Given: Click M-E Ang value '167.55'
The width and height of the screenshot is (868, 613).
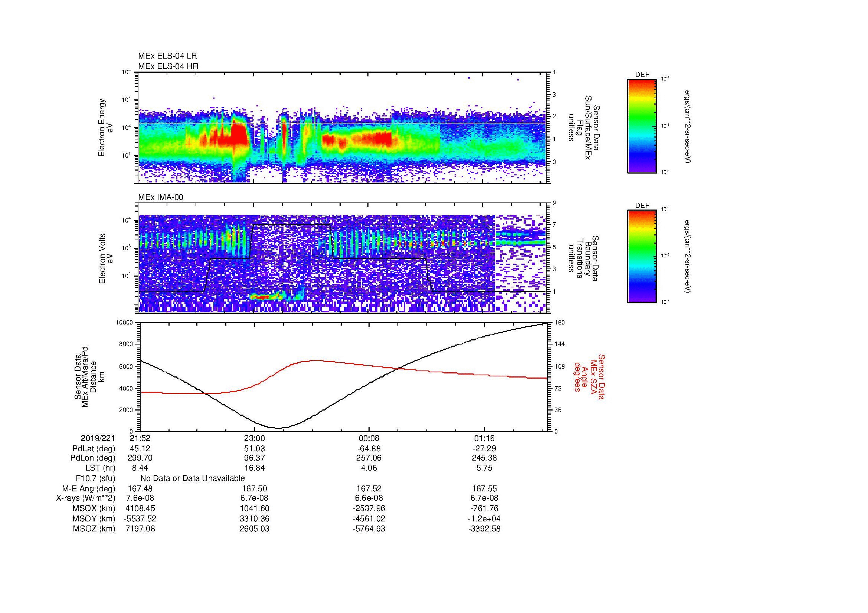Looking at the screenshot, I should (x=484, y=488).
